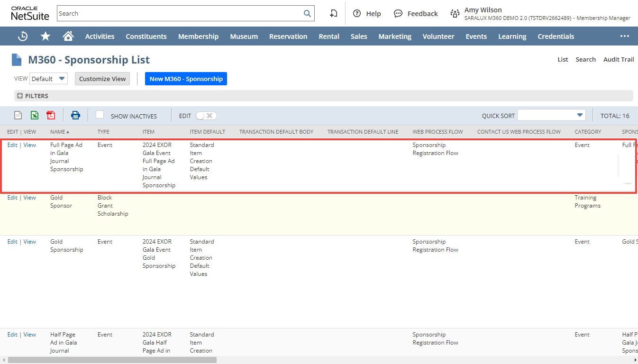Viewport: 638px width, 364px height.
Task: Export the list as CSV
Action: pos(18,115)
